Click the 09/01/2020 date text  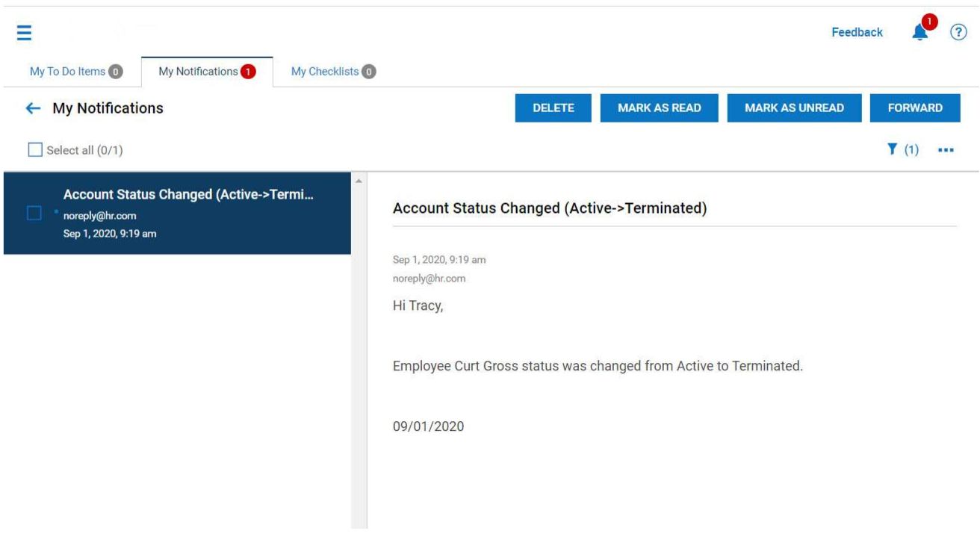pyautogui.click(x=428, y=427)
